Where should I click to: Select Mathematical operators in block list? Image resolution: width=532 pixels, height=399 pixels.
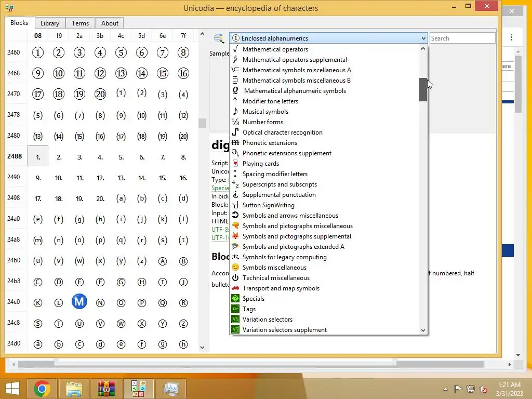(325, 49)
